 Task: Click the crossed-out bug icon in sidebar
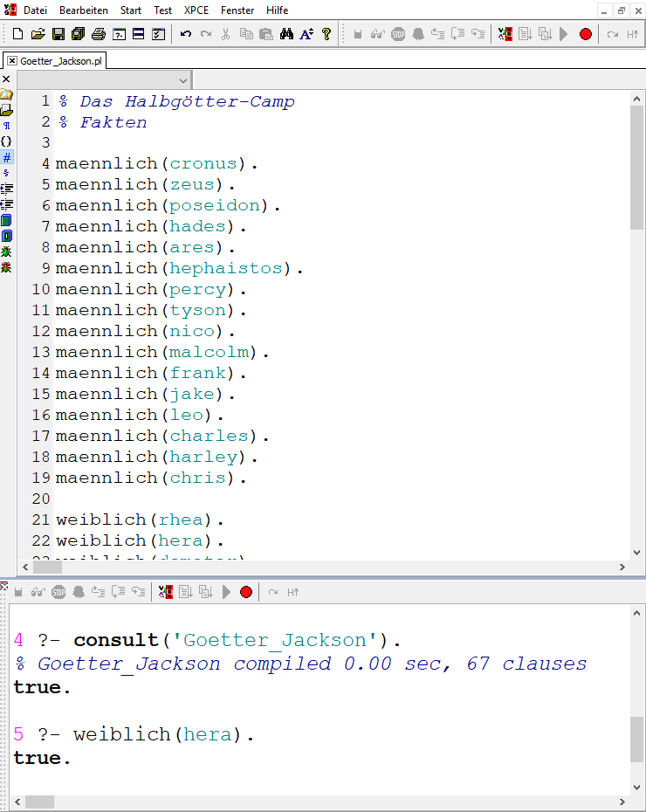pos(6,268)
